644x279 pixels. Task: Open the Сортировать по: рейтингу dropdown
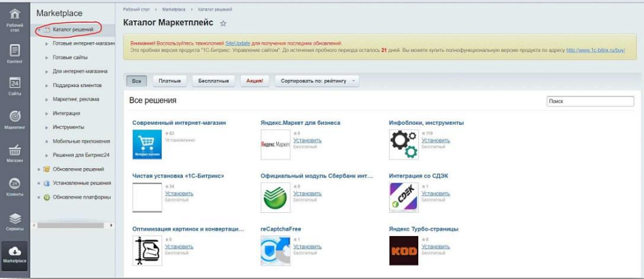317,81
